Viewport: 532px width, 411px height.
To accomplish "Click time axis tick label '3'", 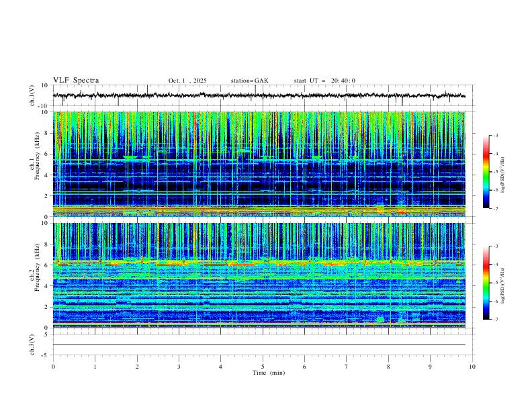I will tap(179, 367).
